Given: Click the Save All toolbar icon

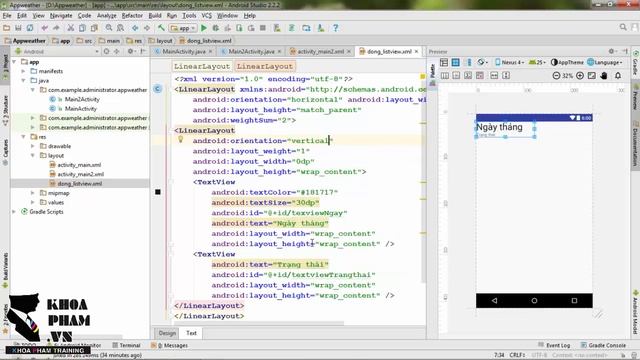Looking at the screenshot, I should pyautogui.click(x=18, y=28).
